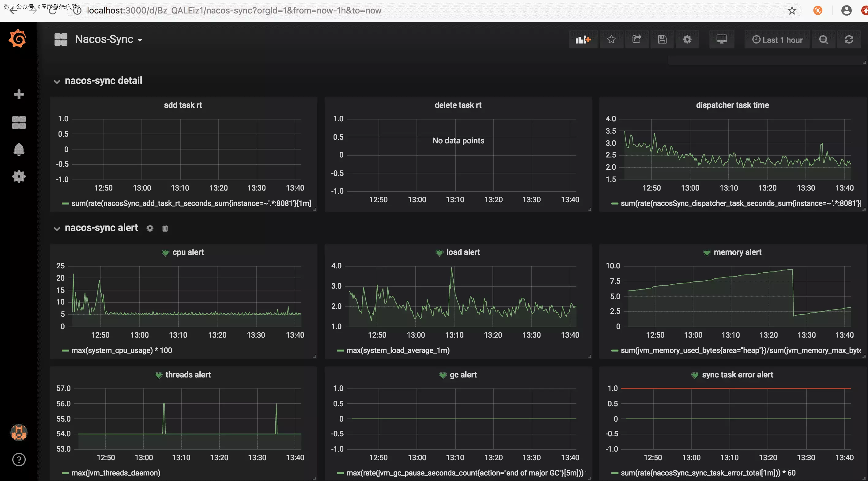Open dashboard settings gear in toolbar

click(x=687, y=40)
